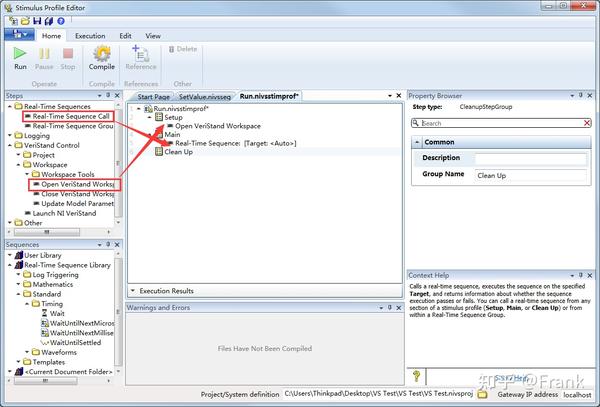
Task: Expand the Templates folder in Sequences
Action: pos(18,362)
